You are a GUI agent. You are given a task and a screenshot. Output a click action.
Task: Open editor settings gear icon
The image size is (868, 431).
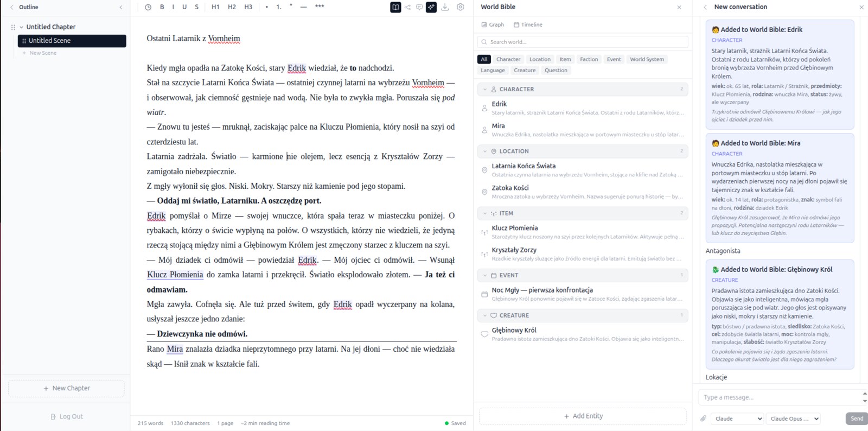click(460, 7)
